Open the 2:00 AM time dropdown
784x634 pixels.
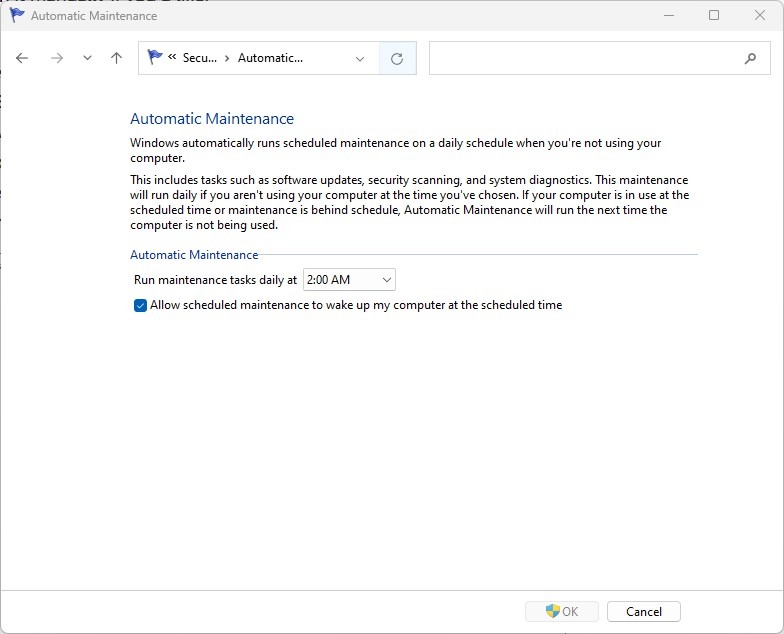coord(349,280)
